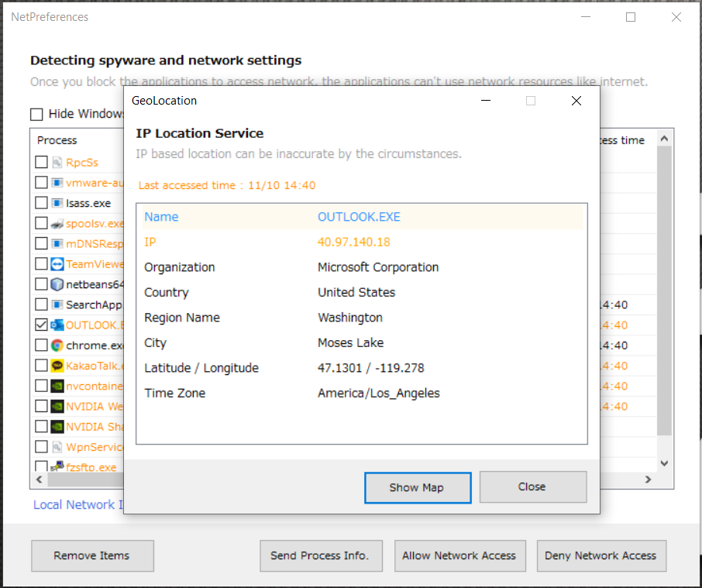Click Deny Network Access button
Screen dimensions: 702x588
[x=601, y=555]
